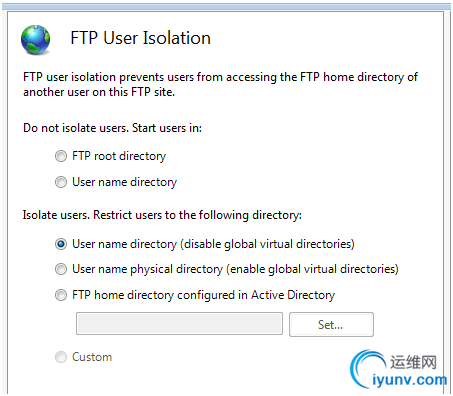Choose User name physical directory option
Viewport: 453px width, 396px height.
[61, 269]
